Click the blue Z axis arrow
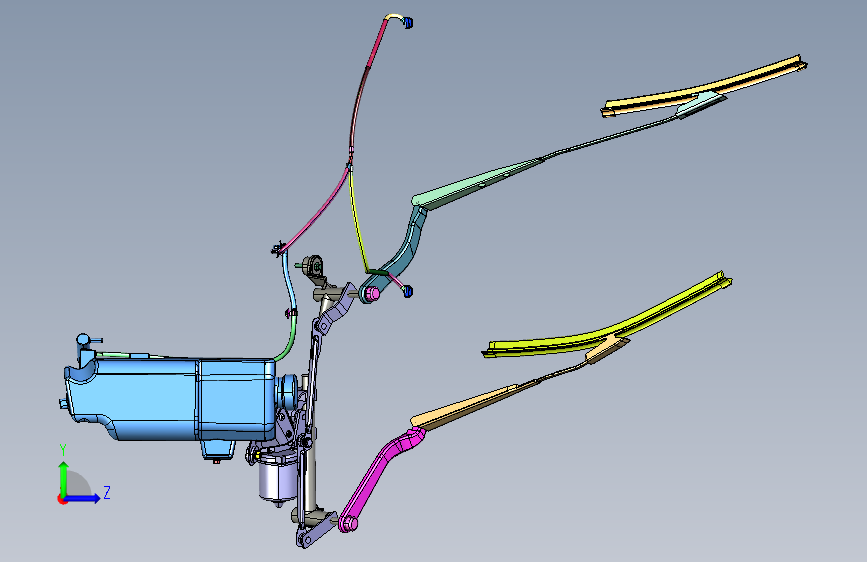 83,498
